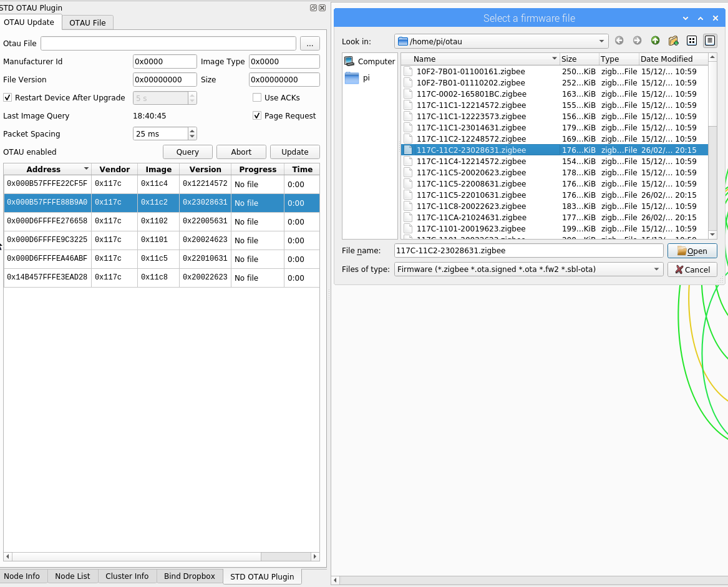Switch file dialog to list view
Image resolution: width=728 pixels, height=587 pixels.
point(692,41)
